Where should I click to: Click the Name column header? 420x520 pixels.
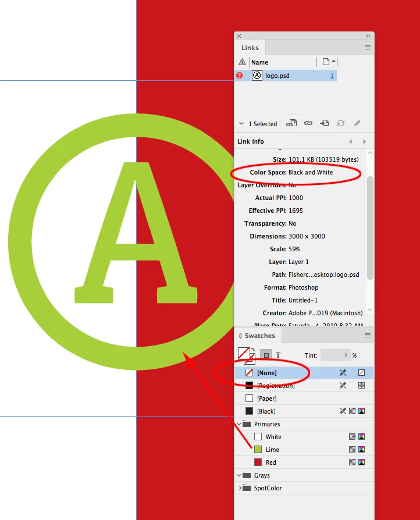260,62
